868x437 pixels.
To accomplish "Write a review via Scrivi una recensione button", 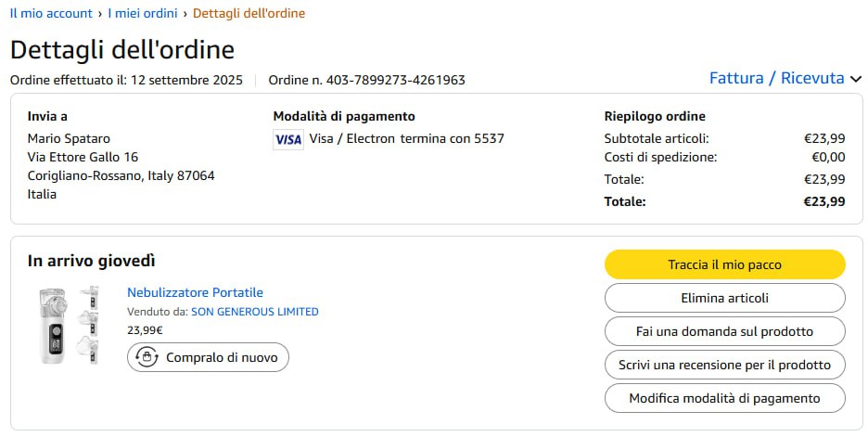I will pyautogui.click(x=724, y=365).
